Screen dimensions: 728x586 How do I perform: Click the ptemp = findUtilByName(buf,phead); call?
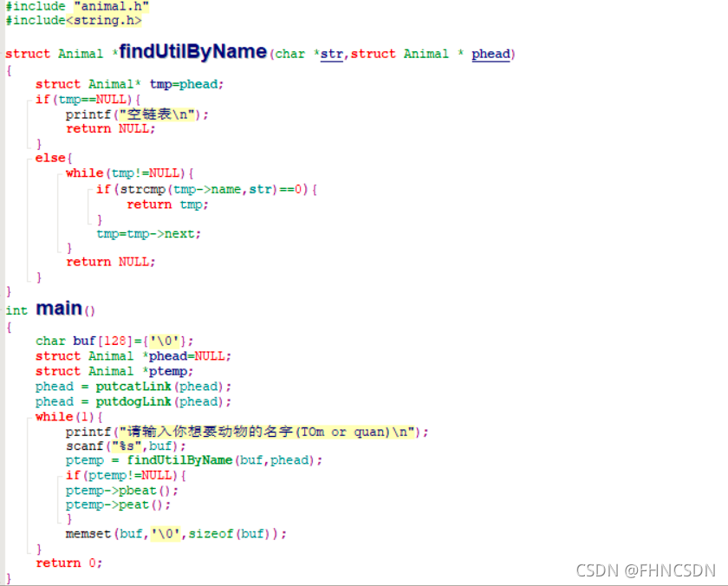point(194,460)
